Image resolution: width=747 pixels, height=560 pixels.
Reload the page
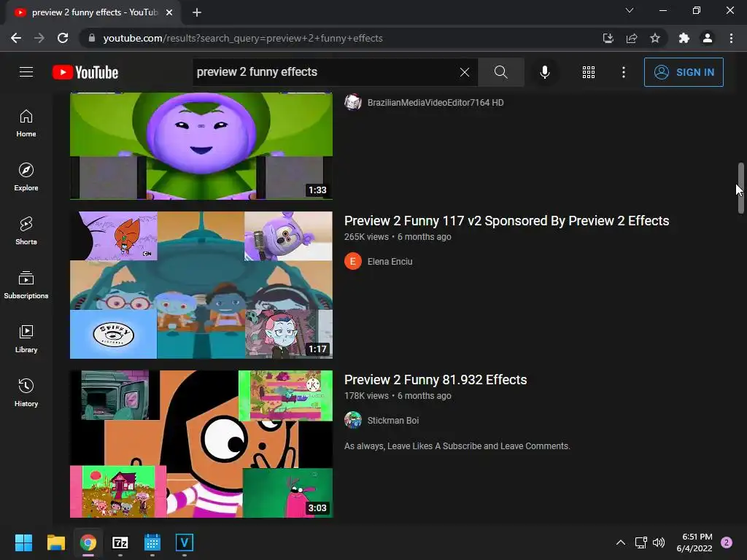(63, 38)
